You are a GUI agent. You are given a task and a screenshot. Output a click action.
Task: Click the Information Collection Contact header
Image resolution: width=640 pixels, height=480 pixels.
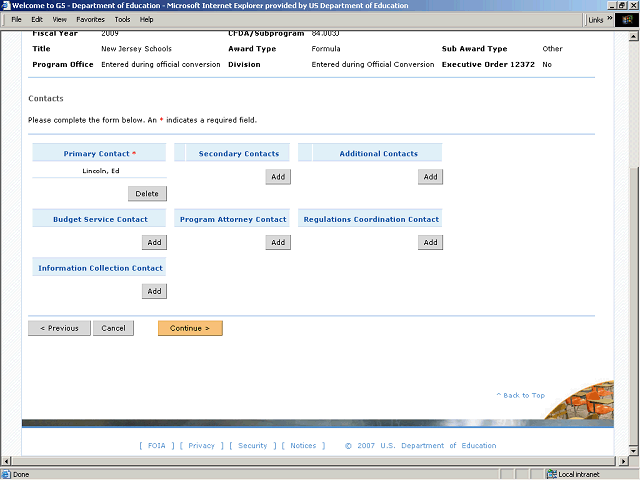[x=100, y=268]
